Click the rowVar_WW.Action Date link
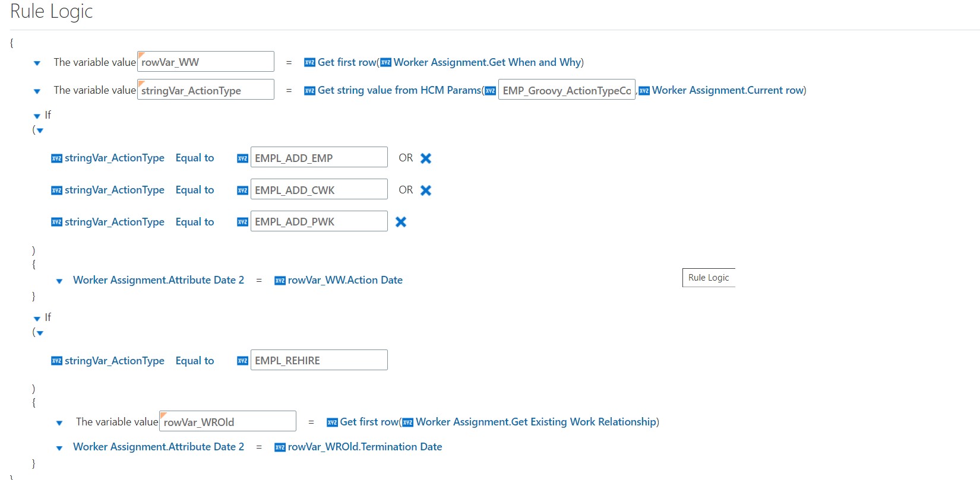The width and height of the screenshot is (980, 480). [x=345, y=280]
